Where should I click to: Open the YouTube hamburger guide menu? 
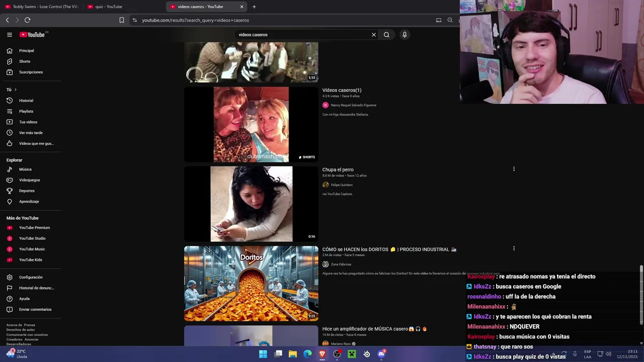point(9,35)
